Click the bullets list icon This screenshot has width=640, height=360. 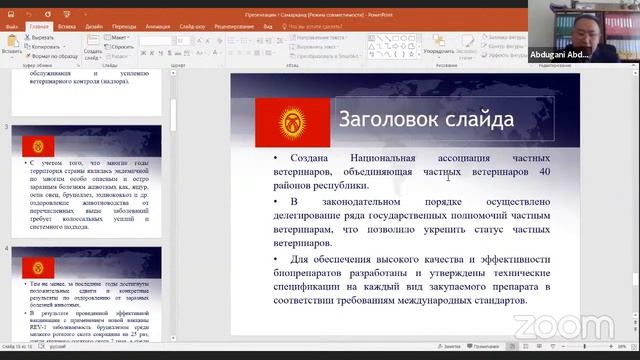tap(232, 41)
